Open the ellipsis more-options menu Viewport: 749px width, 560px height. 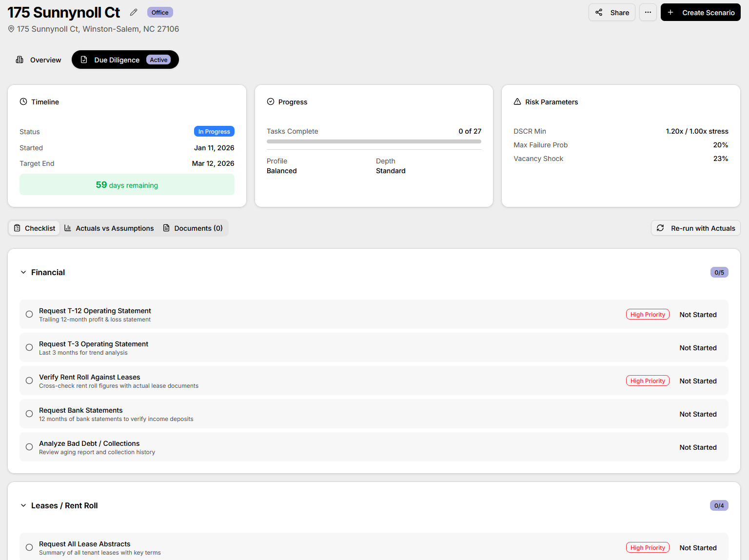pos(648,12)
